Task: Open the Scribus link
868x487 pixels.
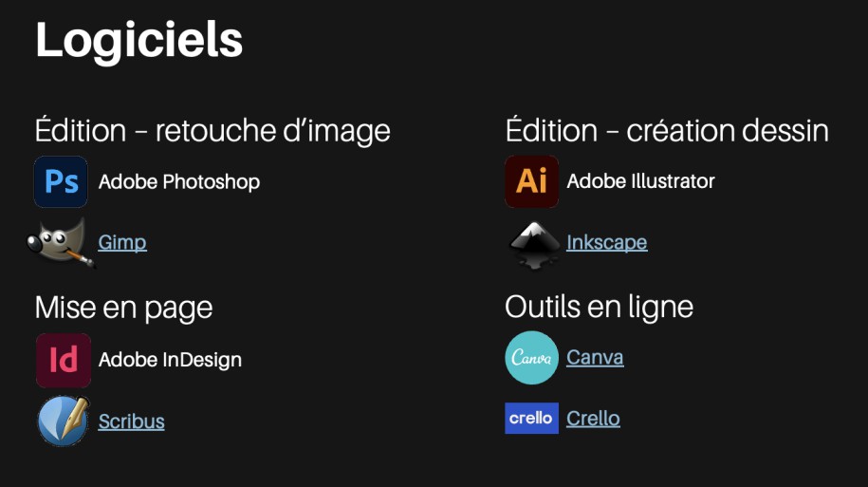Action: 131,421
